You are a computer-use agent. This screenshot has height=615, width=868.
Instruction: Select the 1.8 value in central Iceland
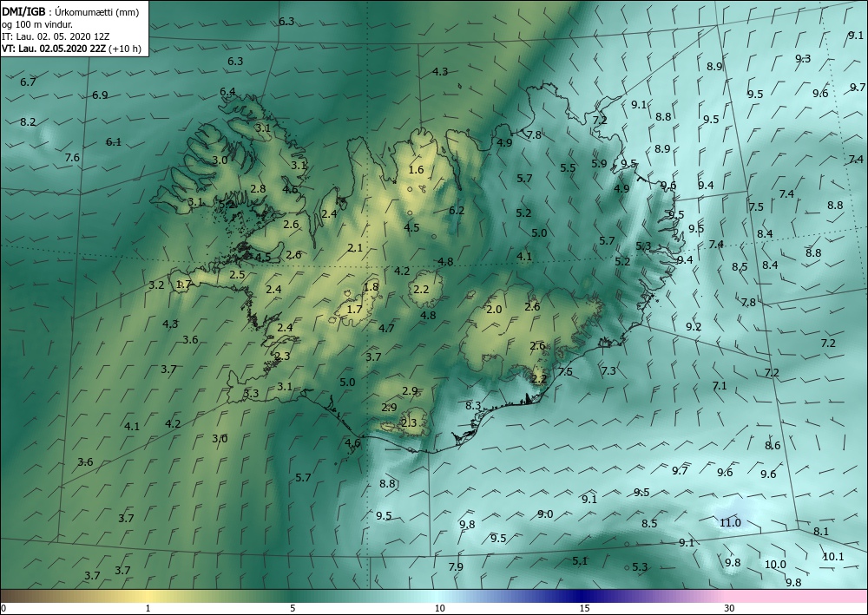click(x=372, y=286)
